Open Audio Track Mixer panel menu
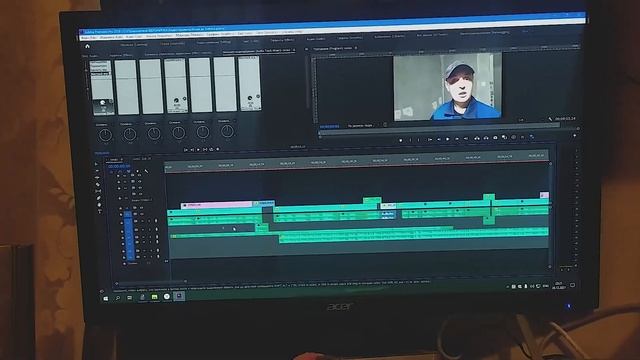640x360 pixels. pyautogui.click(x=294, y=51)
